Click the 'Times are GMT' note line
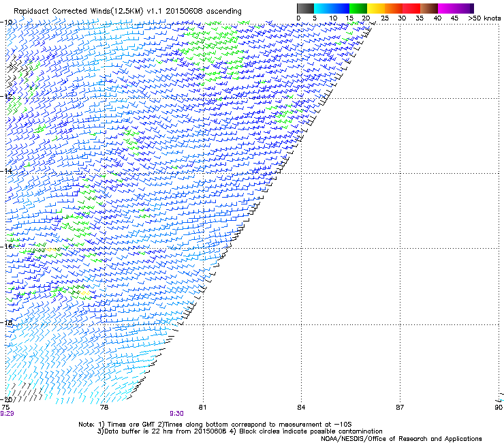 [x=215, y=425]
